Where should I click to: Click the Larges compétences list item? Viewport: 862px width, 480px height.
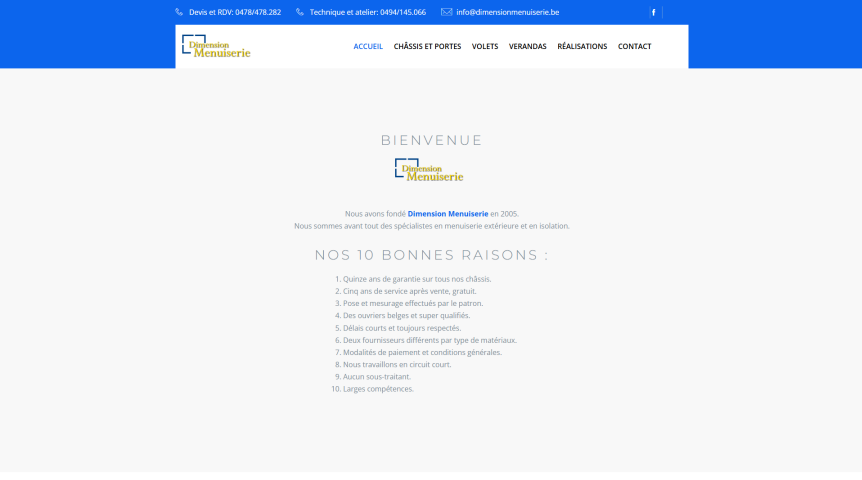click(x=378, y=389)
